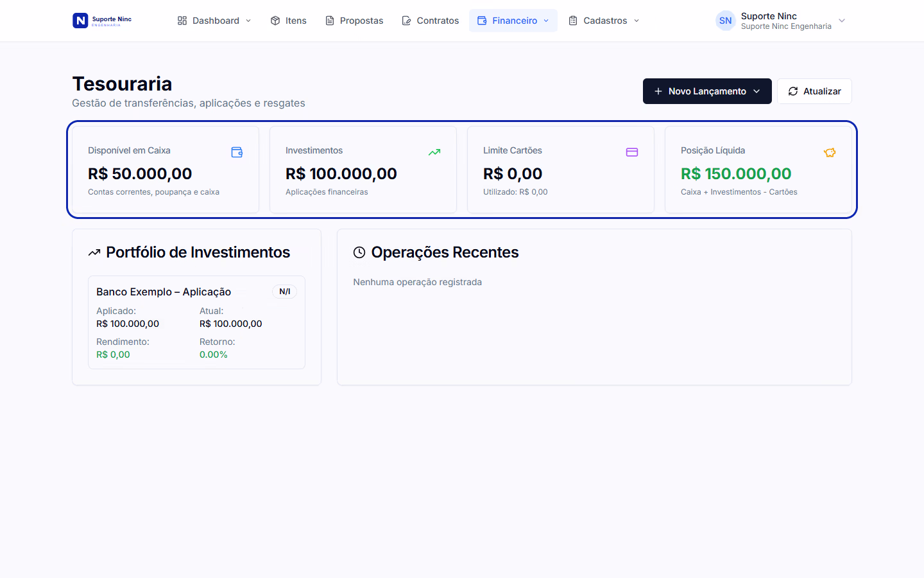Click the 'Contas correntes, poupança e caixa' caption
This screenshot has height=578, width=924.
[153, 192]
